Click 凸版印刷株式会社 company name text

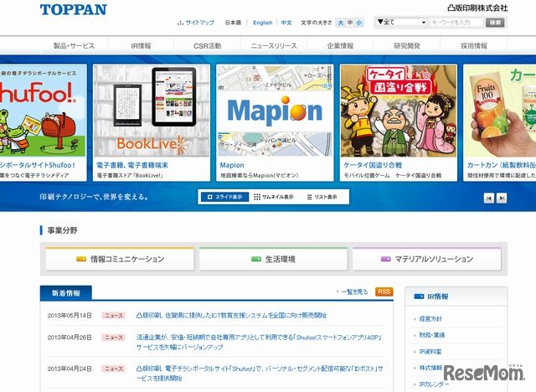pos(477,8)
